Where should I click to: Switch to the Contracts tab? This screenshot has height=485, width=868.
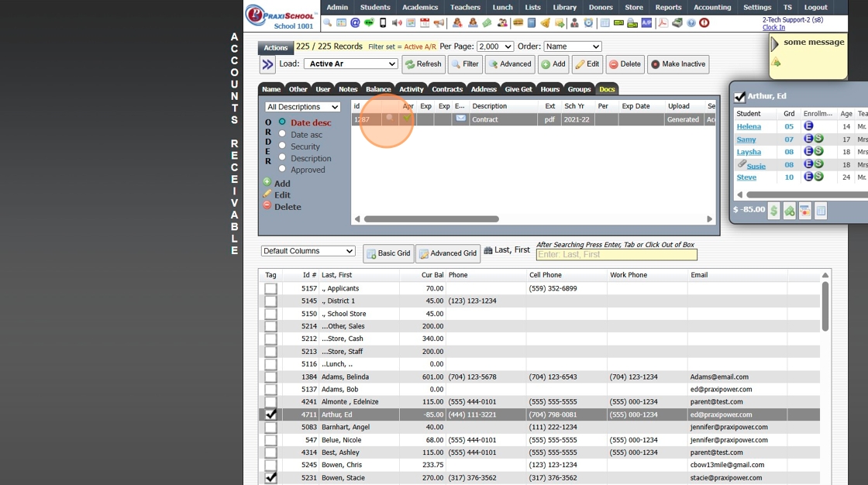pyautogui.click(x=446, y=89)
